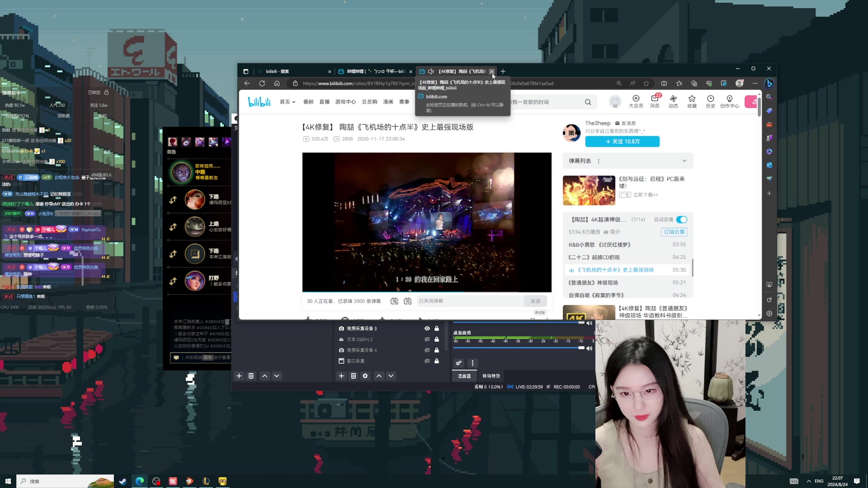
Task: Open the Edge profile avatar
Action: [740, 83]
